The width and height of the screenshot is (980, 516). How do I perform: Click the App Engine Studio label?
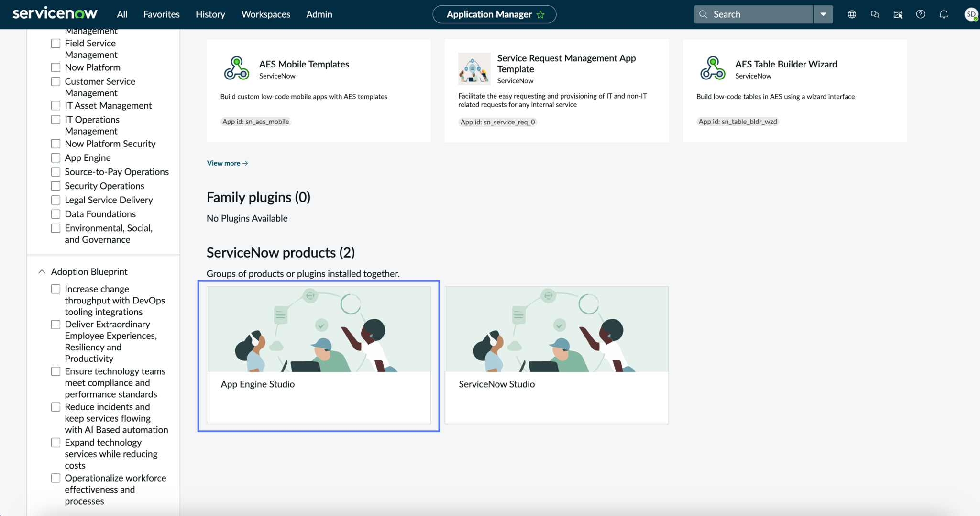[258, 384]
